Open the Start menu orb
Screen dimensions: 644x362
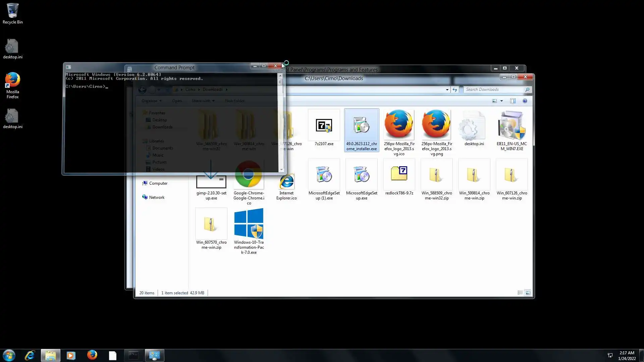pyautogui.click(x=9, y=355)
